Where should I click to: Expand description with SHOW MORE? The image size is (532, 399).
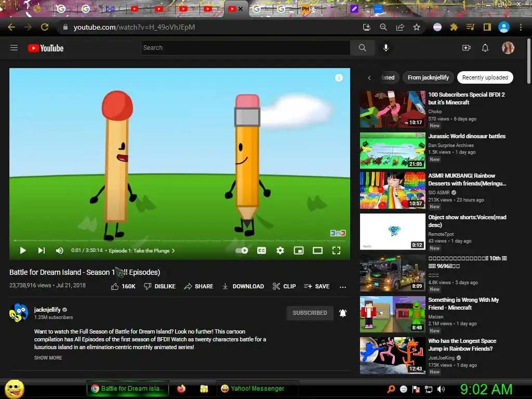[48, 357]
